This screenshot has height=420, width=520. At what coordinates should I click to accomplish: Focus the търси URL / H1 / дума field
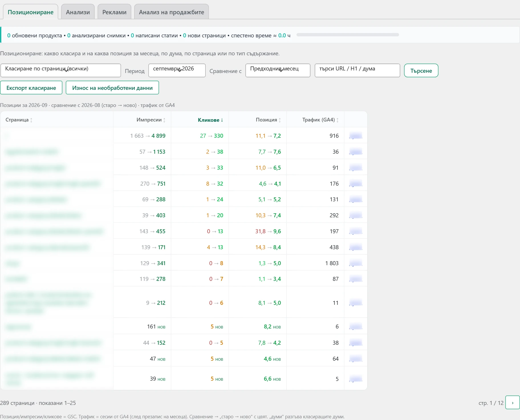pos(357,70)
